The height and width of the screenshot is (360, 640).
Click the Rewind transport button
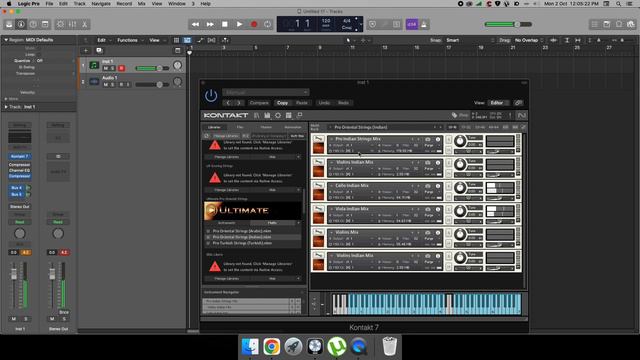click(x=196, y=24)
